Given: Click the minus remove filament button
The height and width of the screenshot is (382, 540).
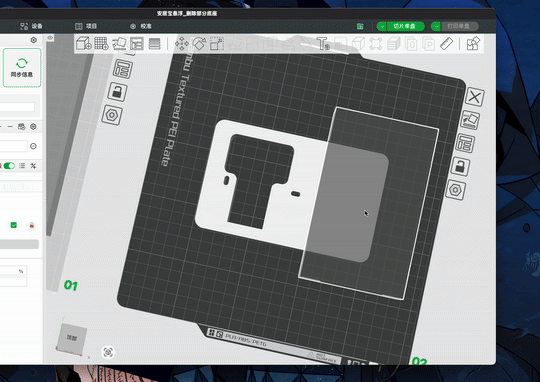Looking at the screenshot, I should (10, 127).
